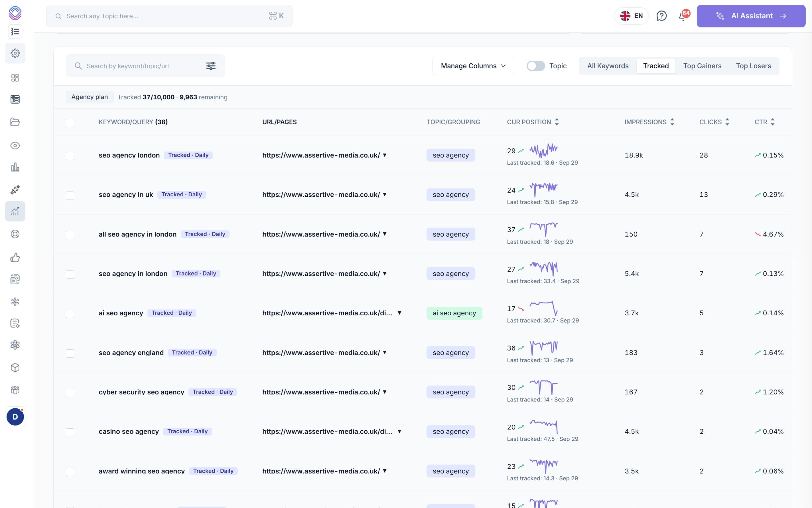Click the ai seo agency topic tag
The image size is (812, 508).
click(454, 313)
